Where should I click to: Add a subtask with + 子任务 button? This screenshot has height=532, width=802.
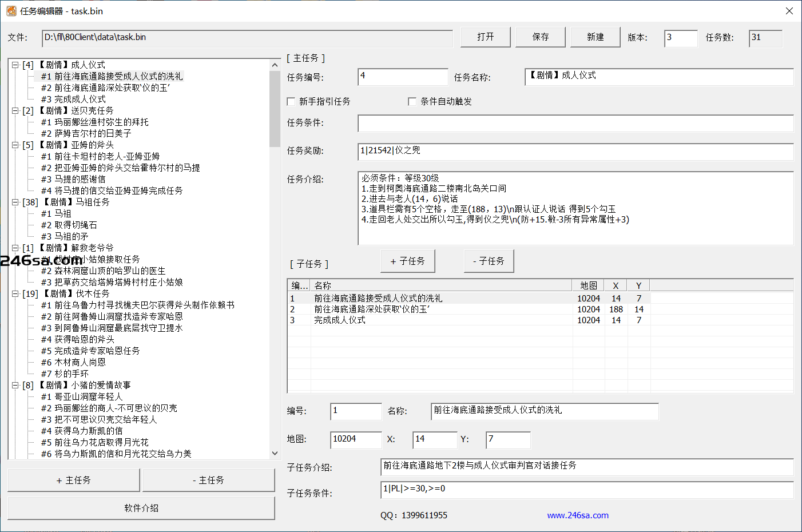(x=408, y=261)
